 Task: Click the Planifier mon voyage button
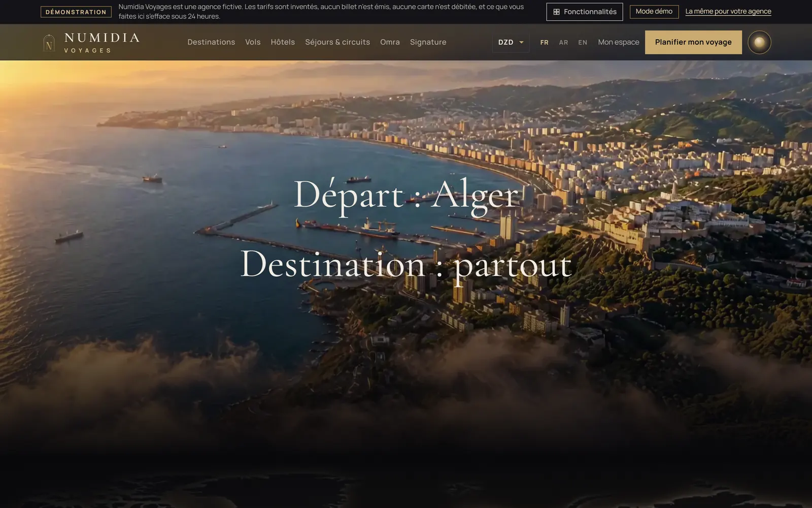coord(693,42)
